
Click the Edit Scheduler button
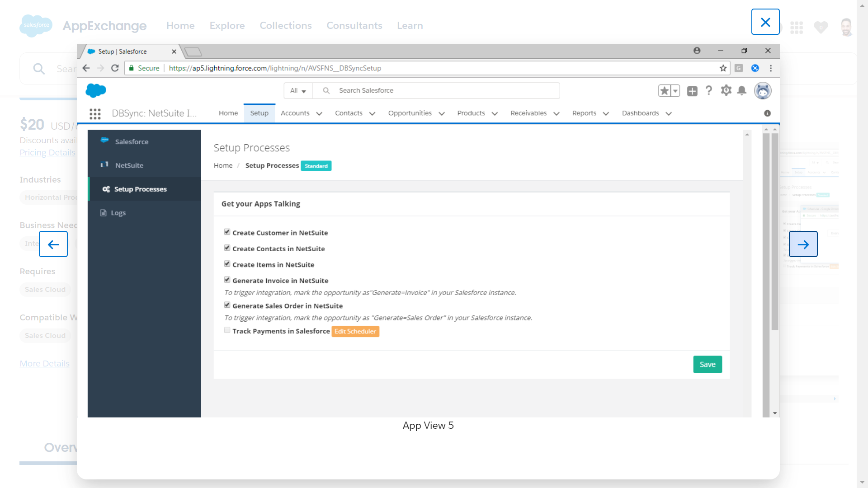[355, 331]
